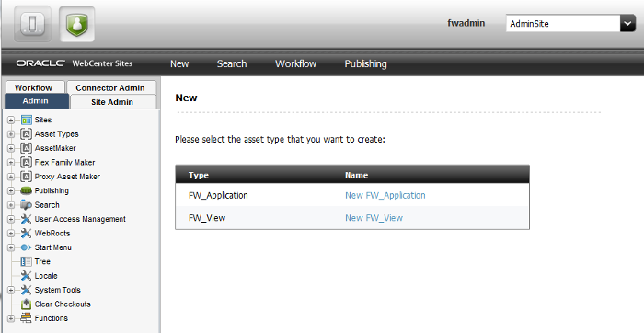Click the Functions icon
The width and height of the screenshot is (644, 333).
pyautogui.click(x=27, y=318)
